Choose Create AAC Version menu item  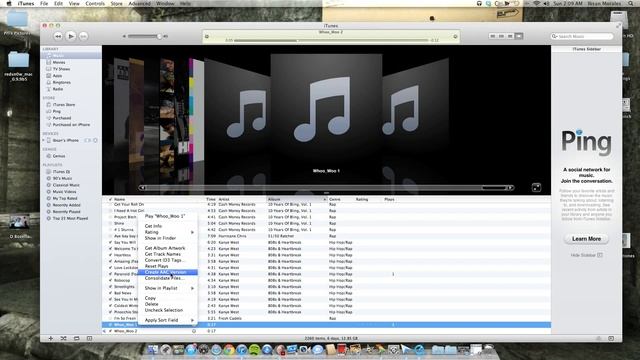(168, 272)
